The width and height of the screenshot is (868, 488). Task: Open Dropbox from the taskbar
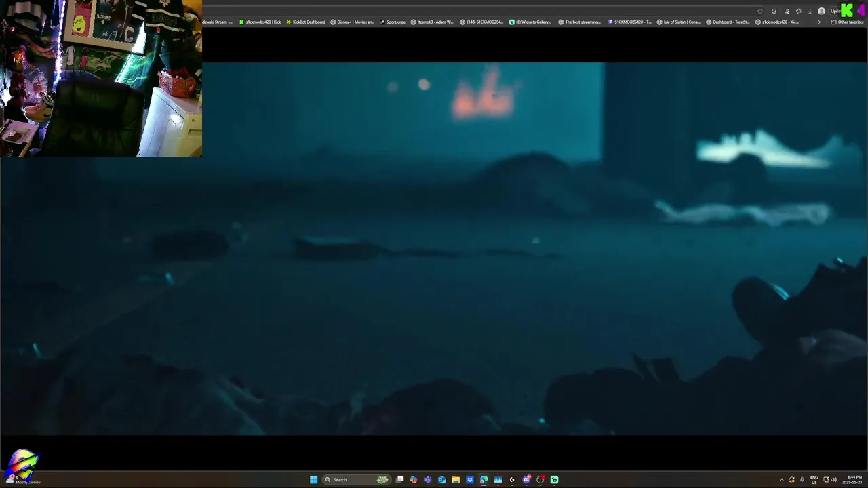pos(470,480)
